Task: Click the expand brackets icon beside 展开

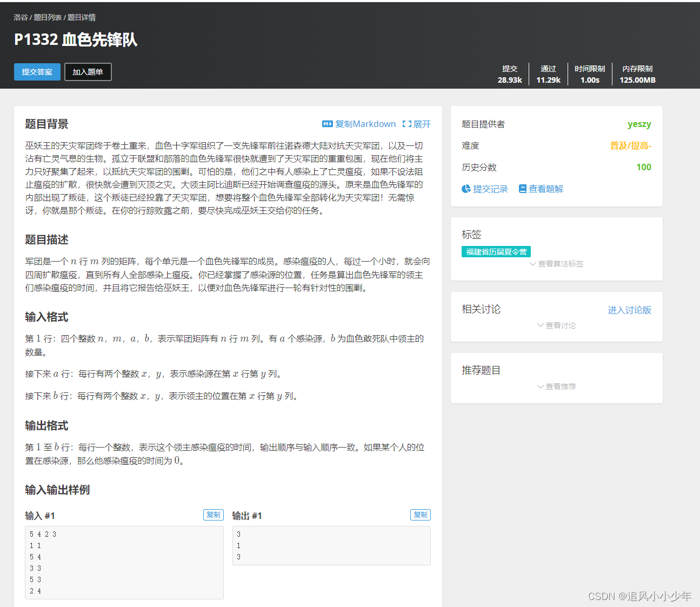Action: 407,124
